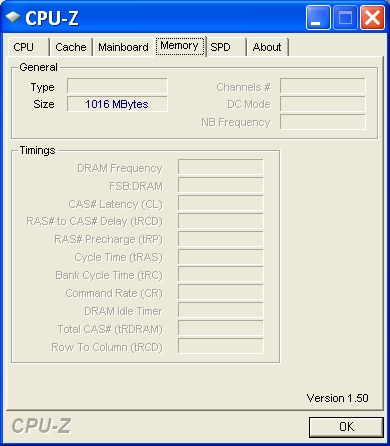Click the memory Type field
Image resolution: width=390 pixels, height=446 pixels.
tap(117, 86)
